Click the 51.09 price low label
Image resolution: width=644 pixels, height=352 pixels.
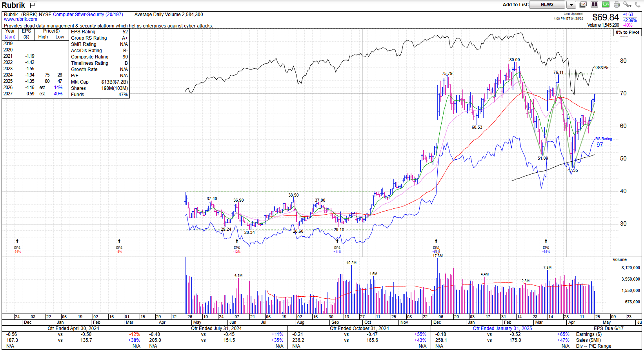click(x=543, y=158)
